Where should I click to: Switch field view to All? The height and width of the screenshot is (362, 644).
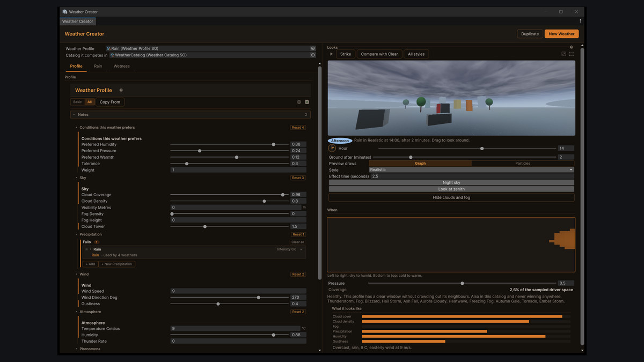pyautogui.click(x=90, y=102)
